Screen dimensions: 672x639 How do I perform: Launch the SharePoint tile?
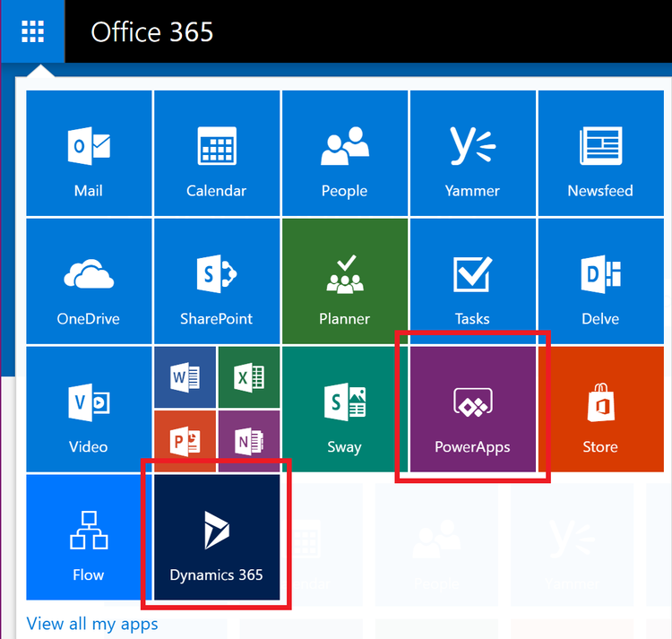pyautogui.click(x=217, y=281)
